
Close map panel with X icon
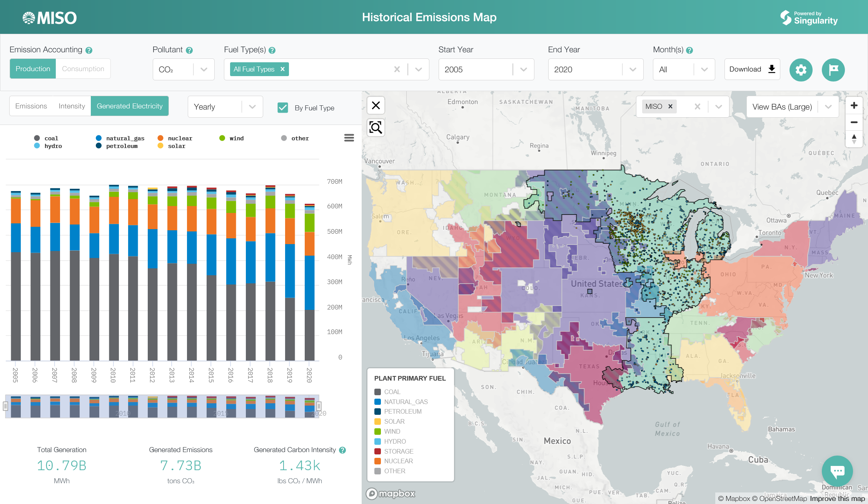[x=376, y=105]
